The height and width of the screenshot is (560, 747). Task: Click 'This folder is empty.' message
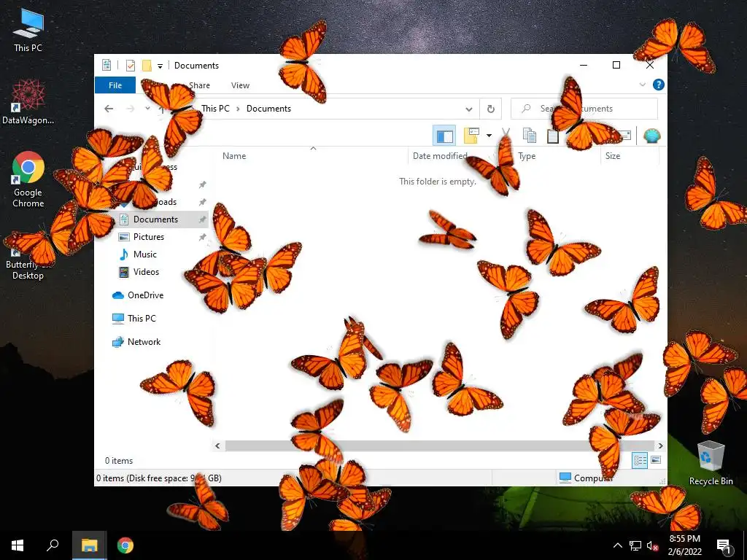coord(438,182)
